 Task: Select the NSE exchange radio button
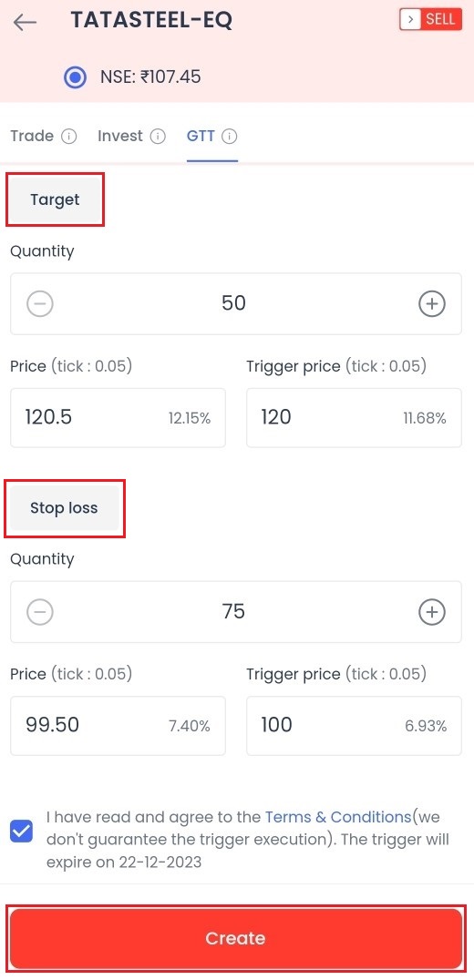76,77
